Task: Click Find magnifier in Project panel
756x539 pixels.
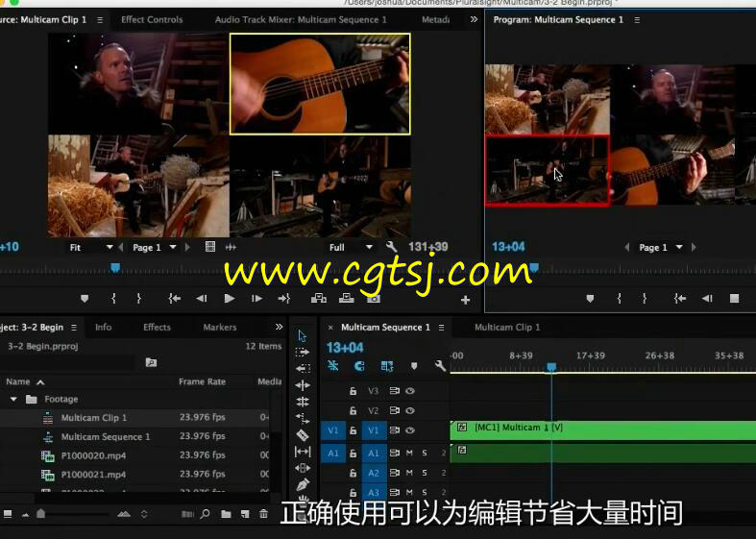Action: (x=205, y=514)
